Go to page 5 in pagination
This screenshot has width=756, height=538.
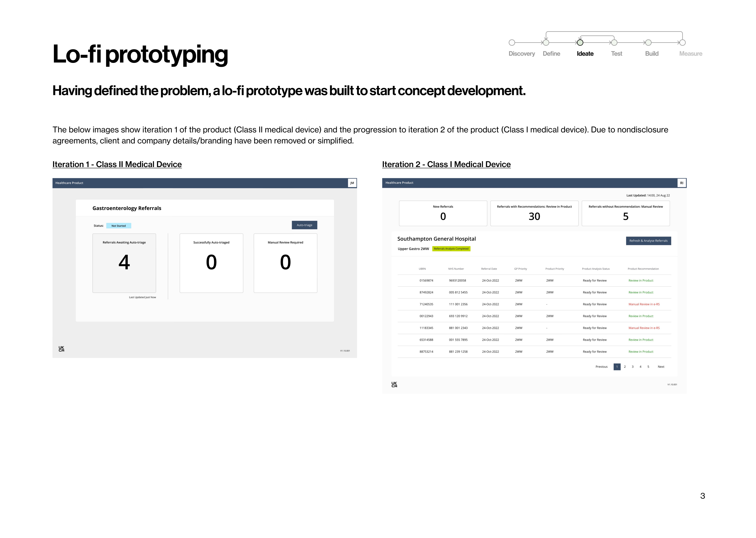pos(648,367)
